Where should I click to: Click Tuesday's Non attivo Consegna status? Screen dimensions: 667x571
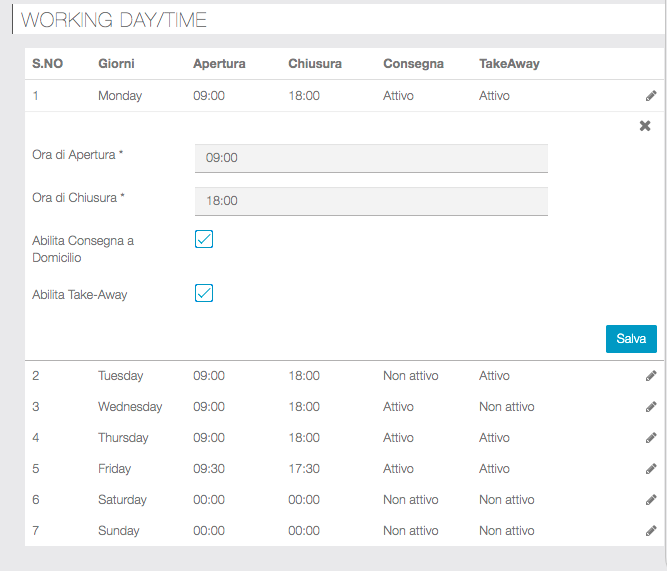tap(410, 376)
